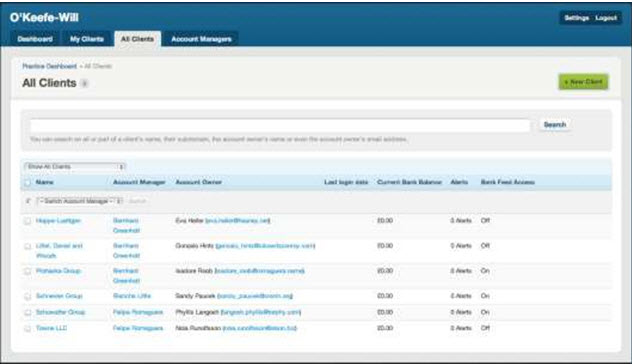Switch to the My Clients tab
The height and width of the screenshot is (364, 632).
[x=87, y=39]
